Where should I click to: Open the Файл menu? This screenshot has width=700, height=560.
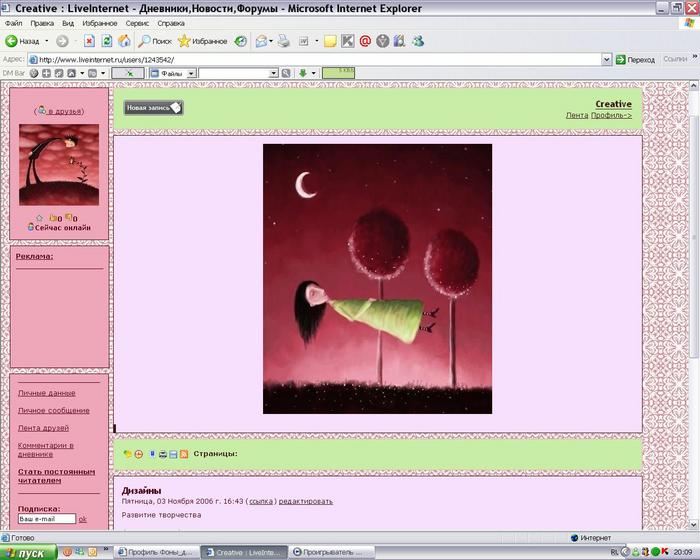[x=14, y=22]
